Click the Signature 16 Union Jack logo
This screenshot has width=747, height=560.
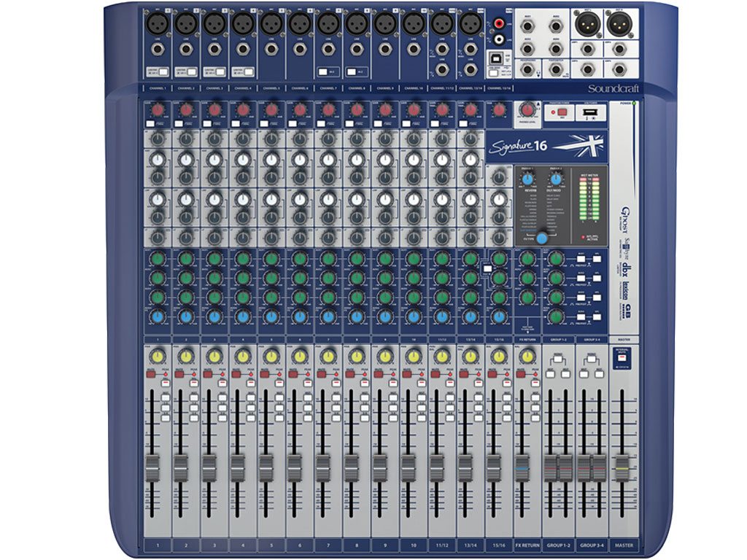coord(581,144)
